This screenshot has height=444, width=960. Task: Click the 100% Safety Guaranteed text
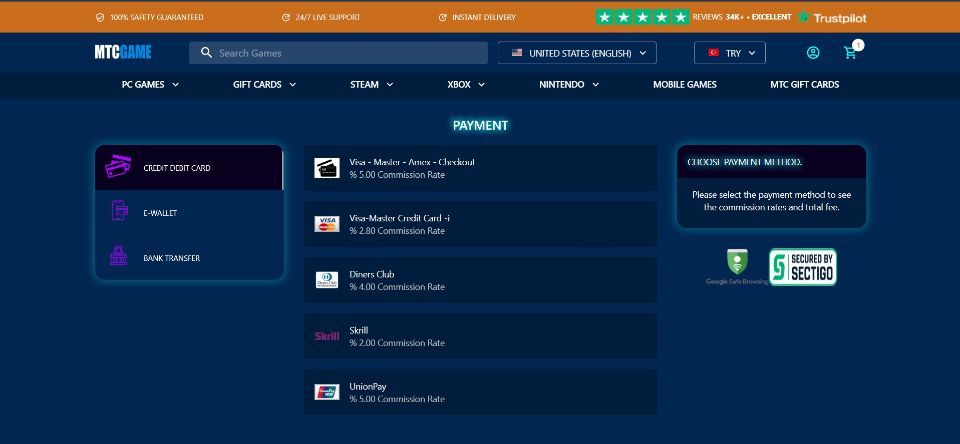pyautogui.click(x=157, y=17)
